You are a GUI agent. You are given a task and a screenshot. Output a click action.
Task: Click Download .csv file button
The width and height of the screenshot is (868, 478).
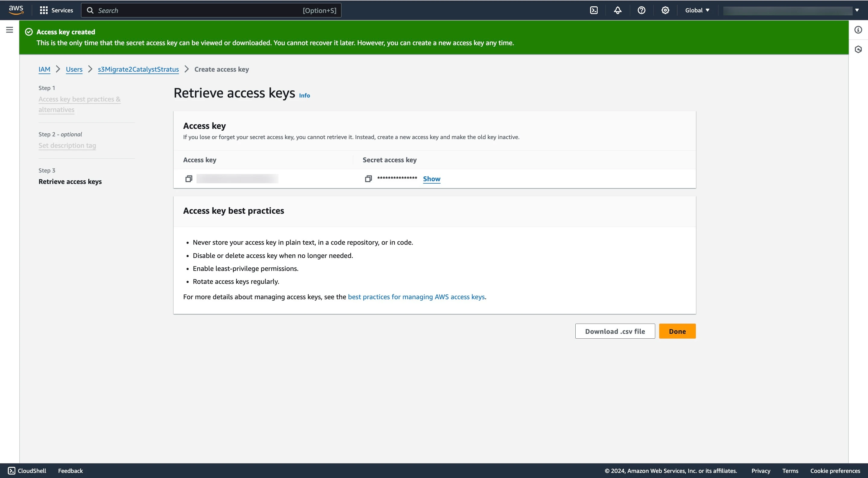click(x=615, y=331)
